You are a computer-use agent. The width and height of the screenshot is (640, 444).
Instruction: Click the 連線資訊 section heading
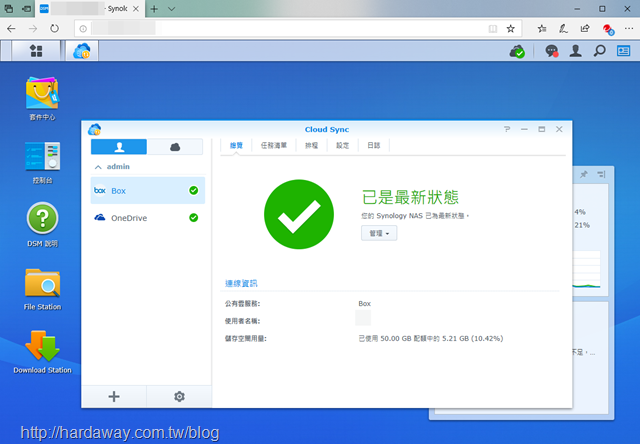(241, 283)
